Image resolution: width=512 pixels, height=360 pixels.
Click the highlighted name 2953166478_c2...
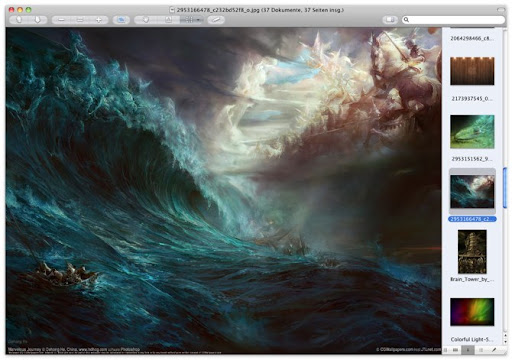pos(472,219)
